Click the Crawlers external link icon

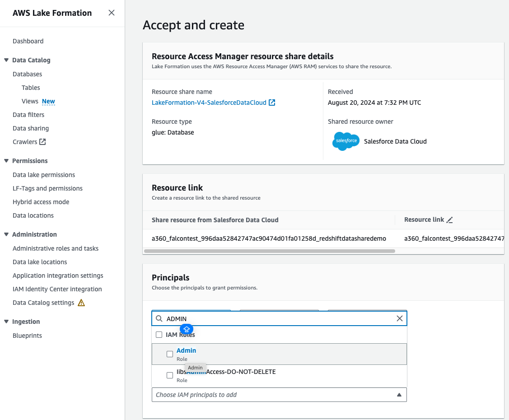coord(42,142)
